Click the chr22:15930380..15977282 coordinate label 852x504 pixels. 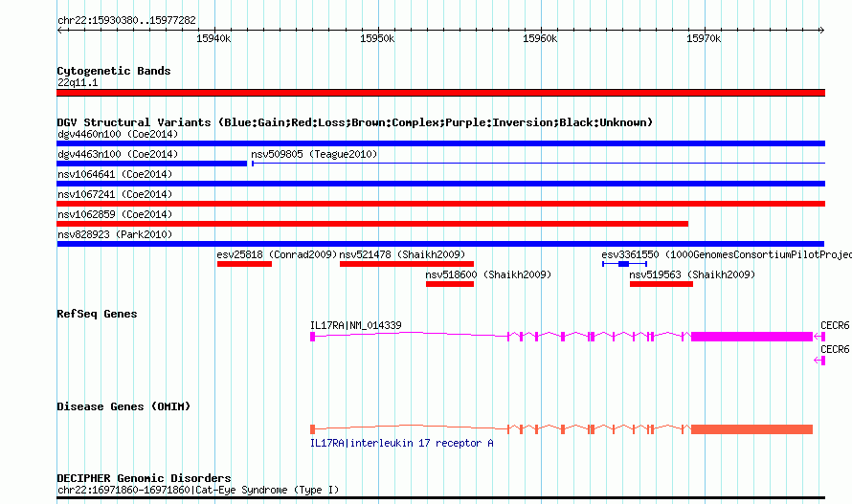[126, 20]
